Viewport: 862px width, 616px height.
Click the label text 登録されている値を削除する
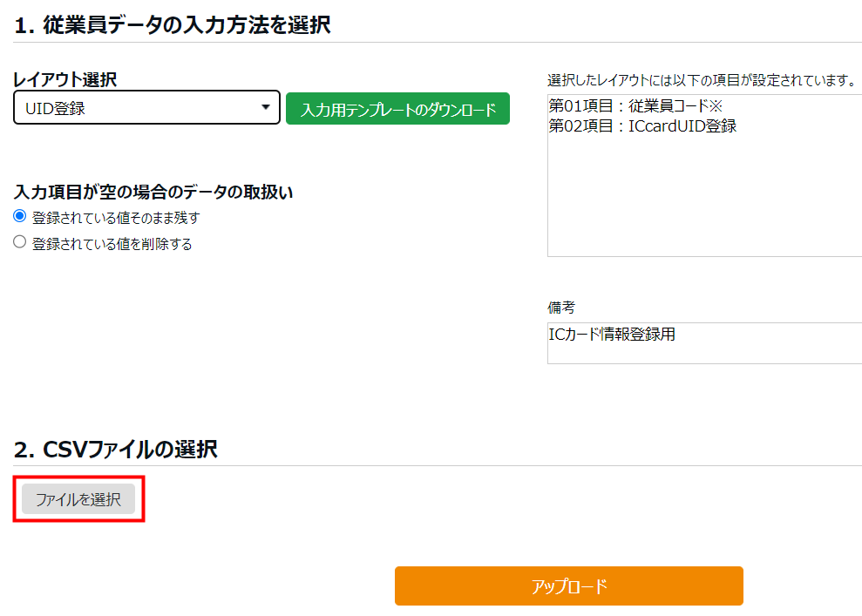point(112,243)
